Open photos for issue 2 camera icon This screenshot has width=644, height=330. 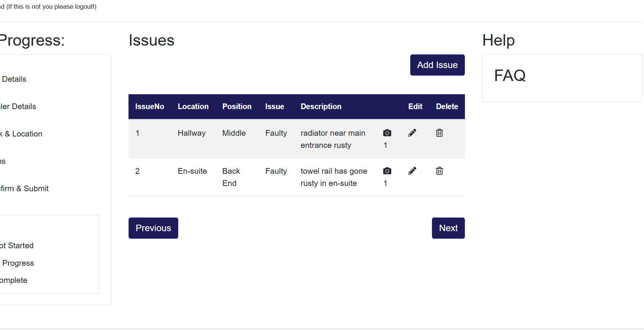pyautogui.click(x=387, y=171)
